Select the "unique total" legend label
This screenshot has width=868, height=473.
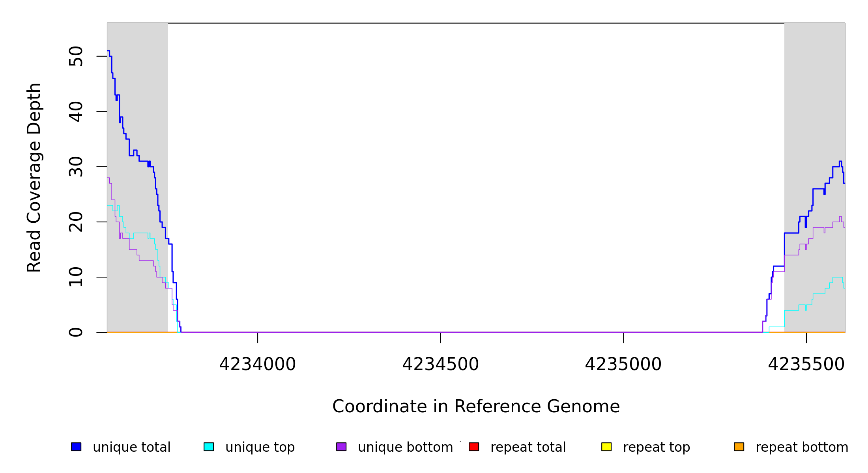[x=131, y=447]
